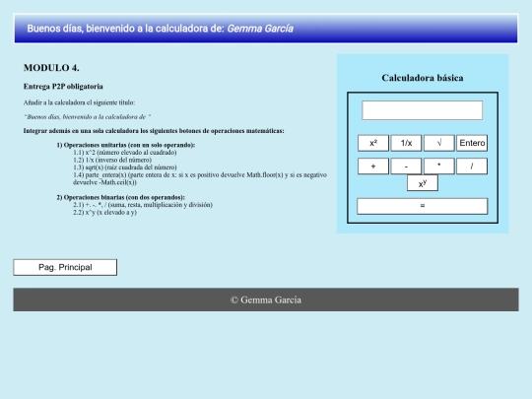Select the - subtraction button
The width and height of the screenshot is (532, 399).
pyautogui.click(x=406, y=166)
